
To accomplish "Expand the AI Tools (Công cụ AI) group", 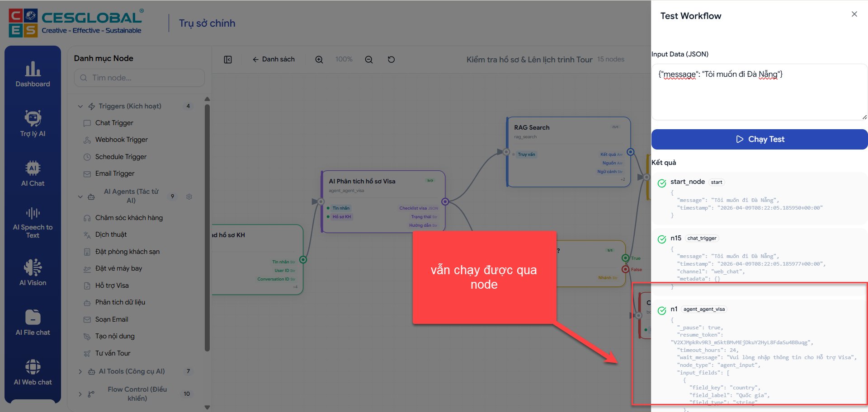I will (x=80, y=372).
